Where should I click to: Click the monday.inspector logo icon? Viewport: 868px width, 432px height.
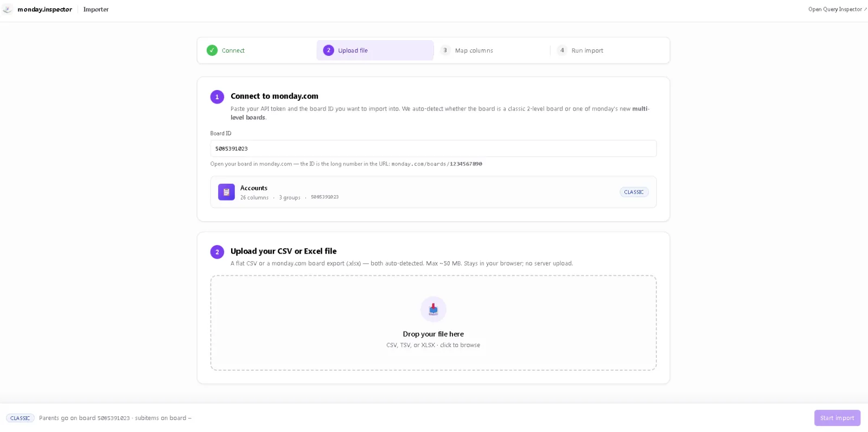tap(8, 9)
